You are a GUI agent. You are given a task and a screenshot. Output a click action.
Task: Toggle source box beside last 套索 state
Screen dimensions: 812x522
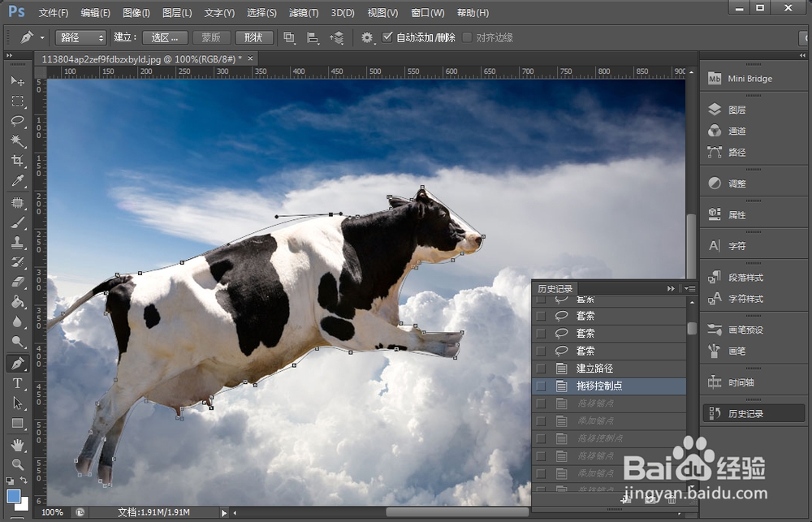pos(541,351)
